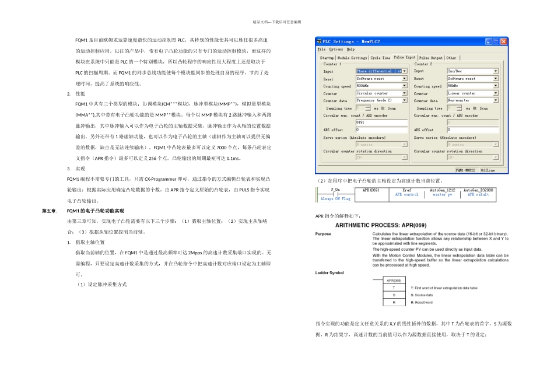The height and width of the screenshot is (392, 554).
Task: Expand Counter 1 Input dropdown
Action: point(404,71)
